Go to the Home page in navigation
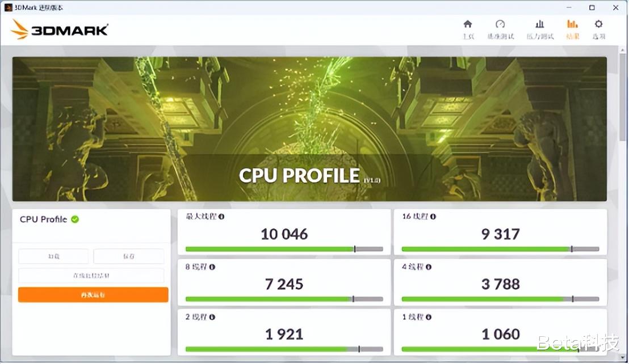This screenshot has width=629, height=364. [x=468, y=29]
